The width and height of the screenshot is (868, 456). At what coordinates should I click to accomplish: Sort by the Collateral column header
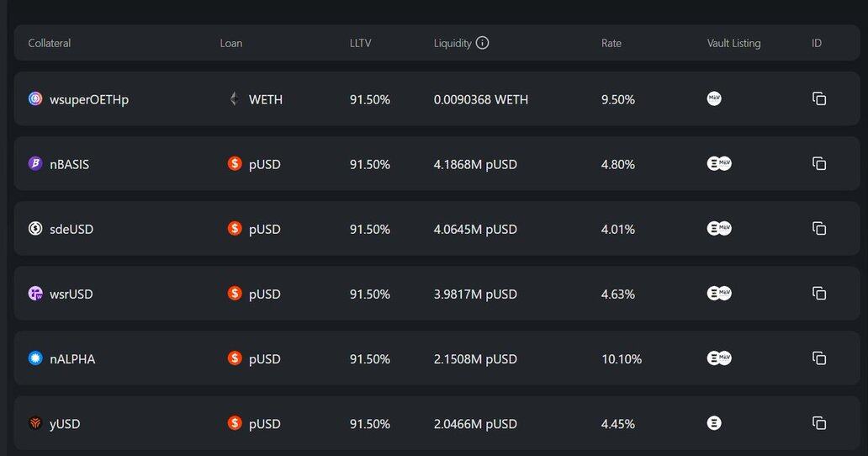pos(49,43)
